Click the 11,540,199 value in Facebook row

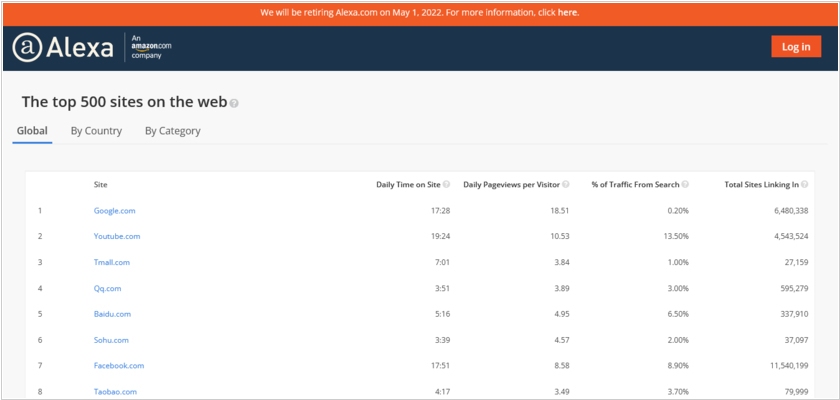pos(789,366)
